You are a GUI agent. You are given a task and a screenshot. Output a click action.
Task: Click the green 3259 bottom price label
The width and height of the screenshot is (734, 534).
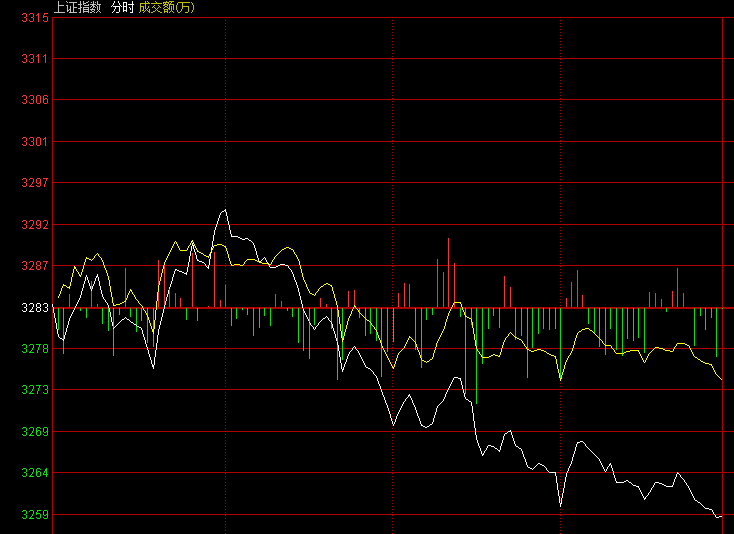pyautogui.click(x=35, y=515)
